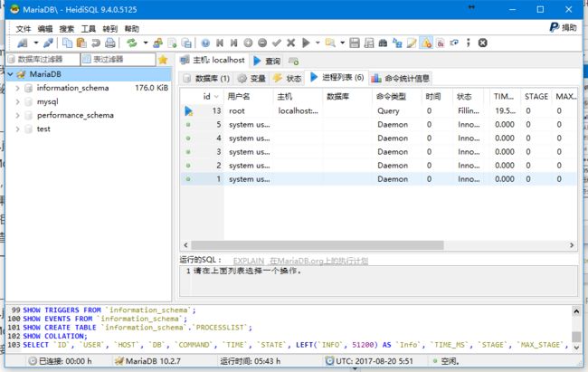Viewport: 588px width, 372px height.
Task: Click the green Refresh arrows icon
Action: [131, 43]
